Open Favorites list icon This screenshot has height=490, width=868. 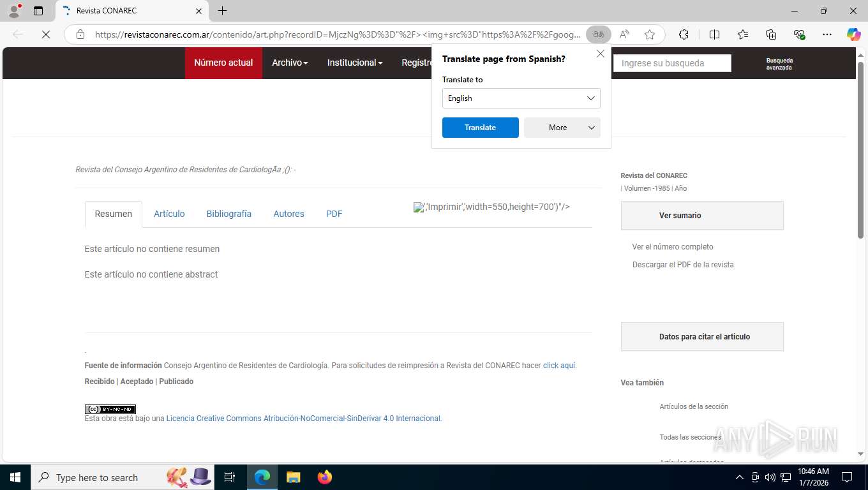coord(743,34)
